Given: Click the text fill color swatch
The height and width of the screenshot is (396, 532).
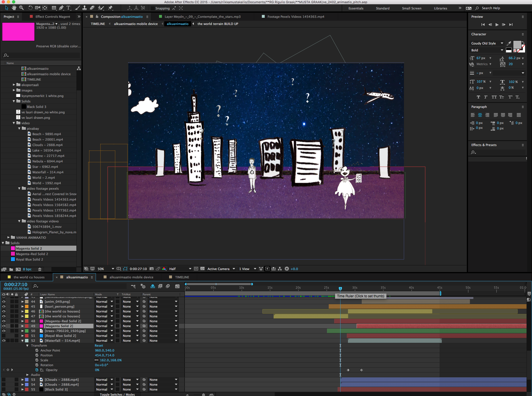Looking at the screenshot, I should coord(517,45).
